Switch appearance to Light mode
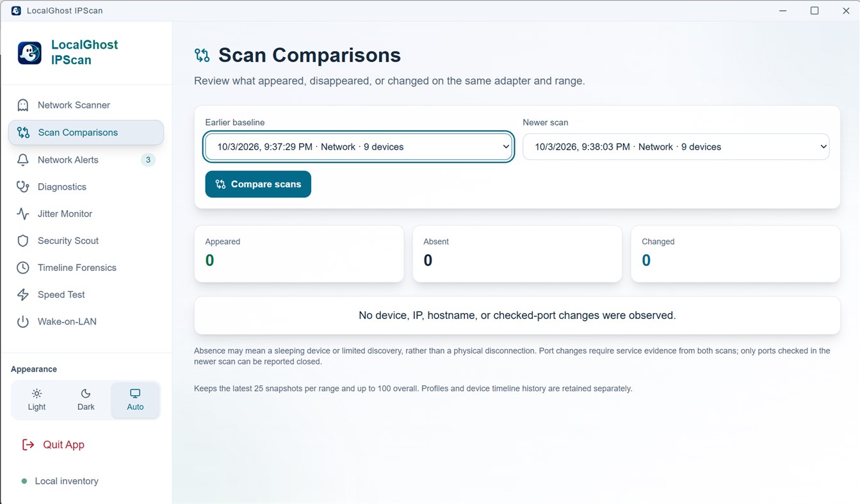This screenshot has height=504, width=860. tap(37, 400)
